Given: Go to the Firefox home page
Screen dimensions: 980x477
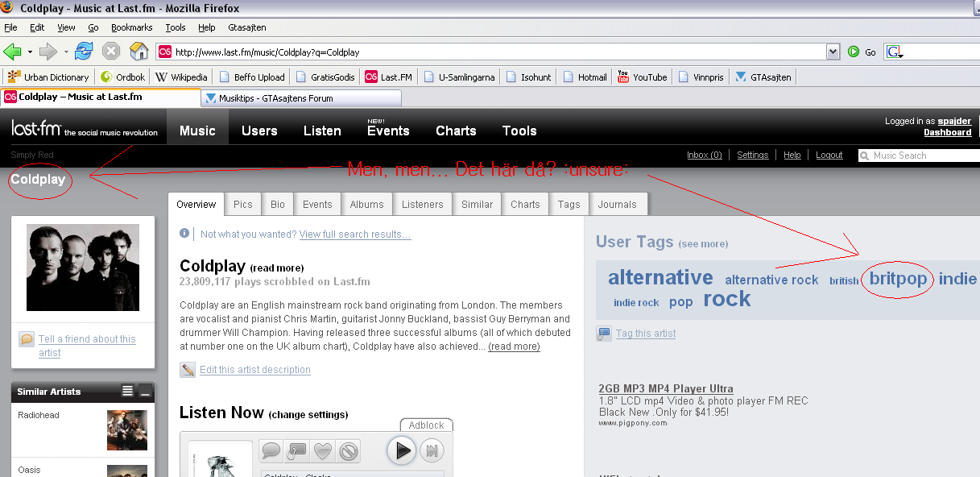Looking at the screenshot, I should point(139,52).
